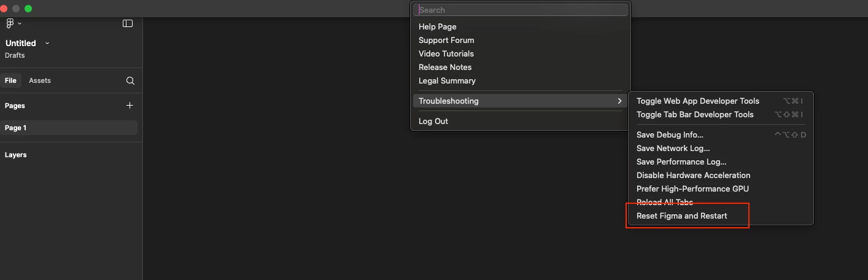The width and height of the screenshot is (868, 280).
Task: Click the green fullscreen window button
Action: [x=28, y=9]
